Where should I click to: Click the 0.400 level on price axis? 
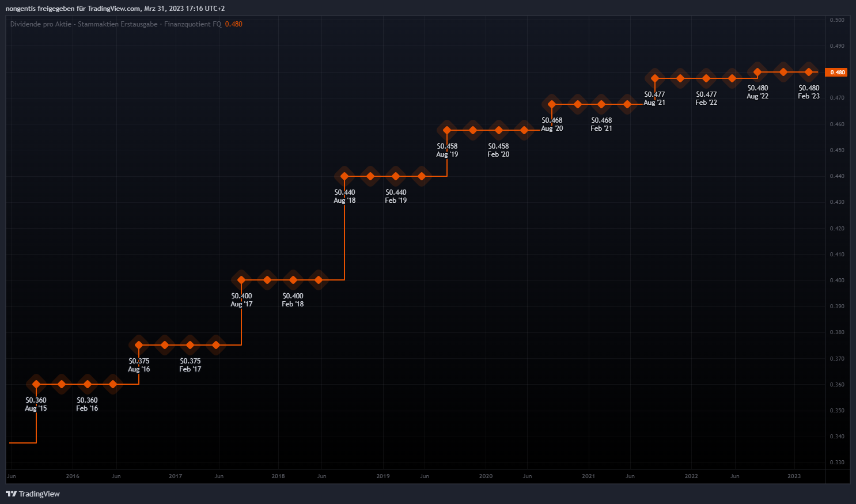pos(837,281)
